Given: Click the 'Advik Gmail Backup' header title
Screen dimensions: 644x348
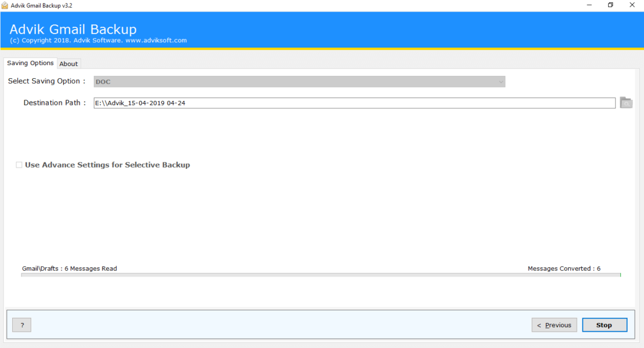Looking at the screenshot, I should tap(73, 29).
